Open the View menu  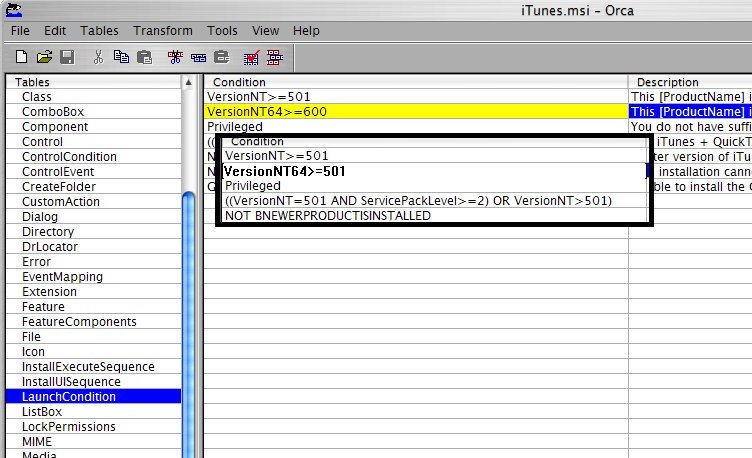tap(266, 31)
